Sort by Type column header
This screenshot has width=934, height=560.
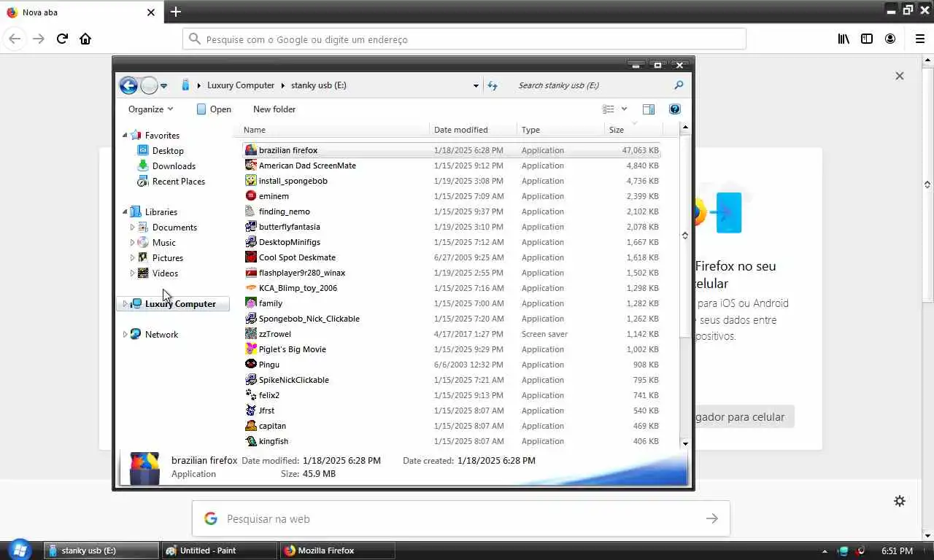click(561, 130)
